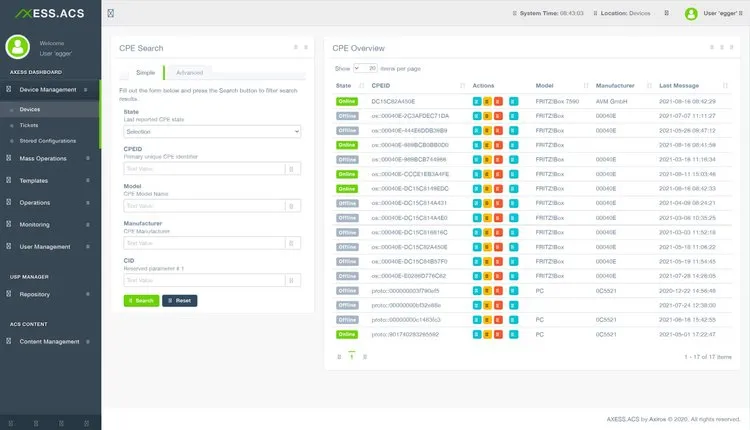Click the clear icon beside CPEID field
The image size is (750, 430).
coord(291,169)
